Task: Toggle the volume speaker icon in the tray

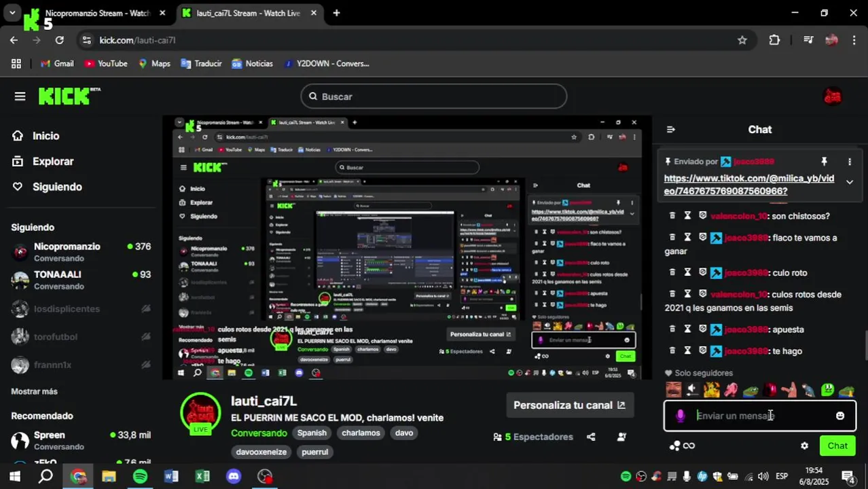Action: (763, 476)
